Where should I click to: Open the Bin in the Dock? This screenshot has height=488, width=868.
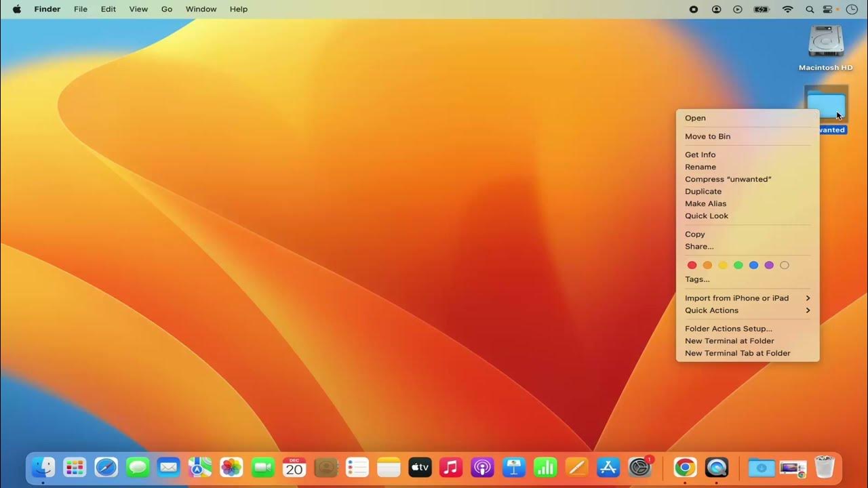pos(824,467)
